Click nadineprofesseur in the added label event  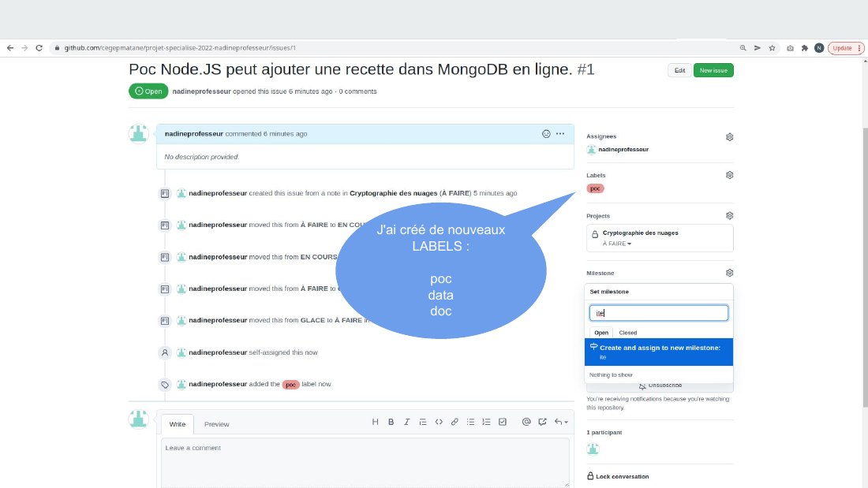tap(218, 384)
